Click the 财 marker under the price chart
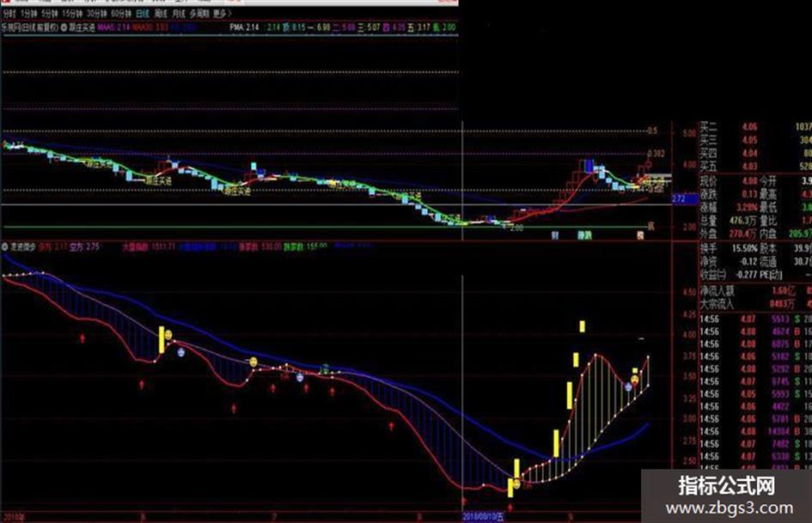Screen dimensions: 812x523 point(554,235)
